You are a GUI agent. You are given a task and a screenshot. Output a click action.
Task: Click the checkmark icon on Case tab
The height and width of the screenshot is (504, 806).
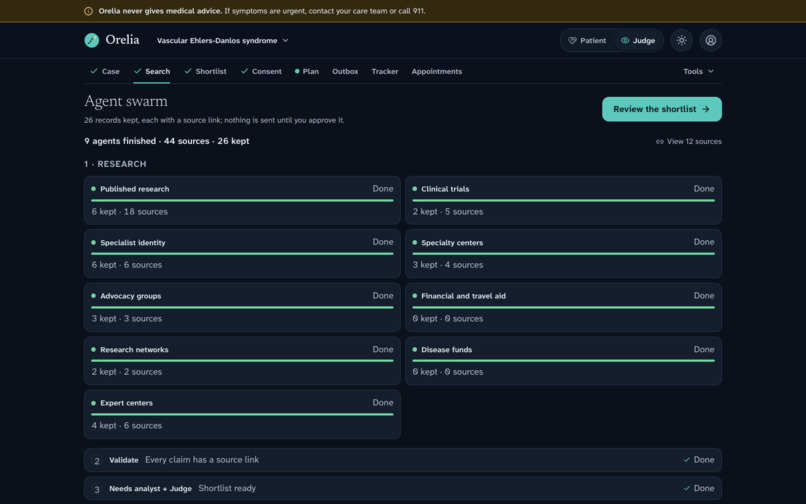[94, 71]
